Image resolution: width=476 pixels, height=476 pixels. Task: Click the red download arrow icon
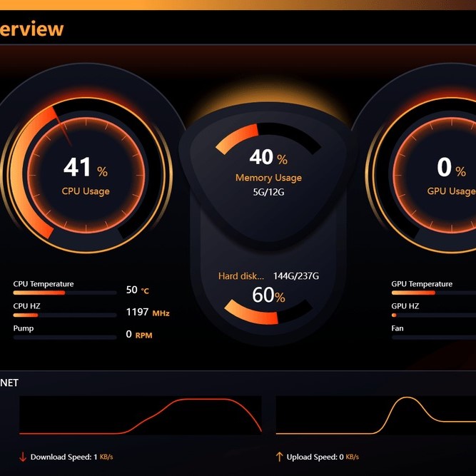coord(22,457)
